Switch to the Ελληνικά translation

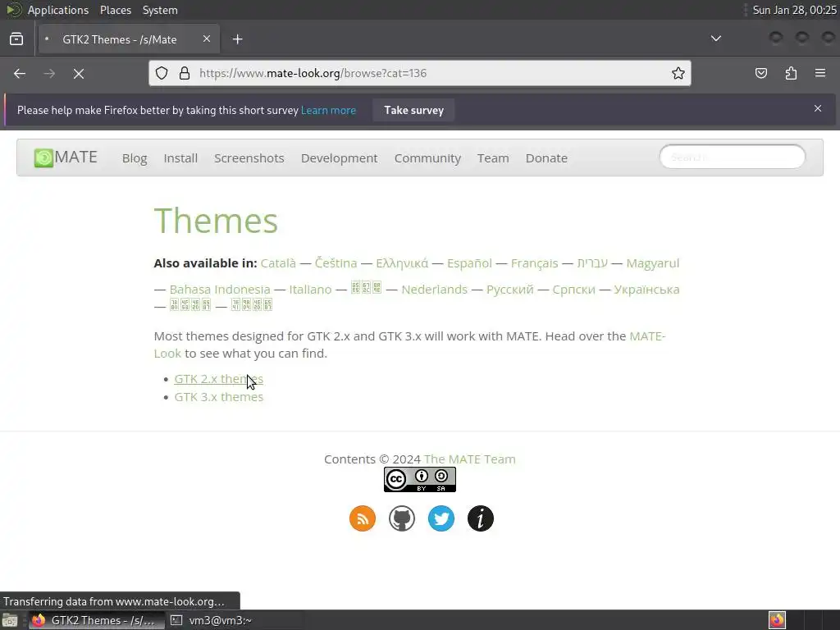coord(402,263)
